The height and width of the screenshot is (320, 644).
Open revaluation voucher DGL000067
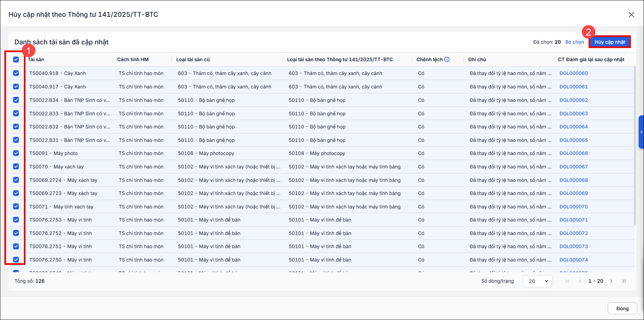pos(573,167)
